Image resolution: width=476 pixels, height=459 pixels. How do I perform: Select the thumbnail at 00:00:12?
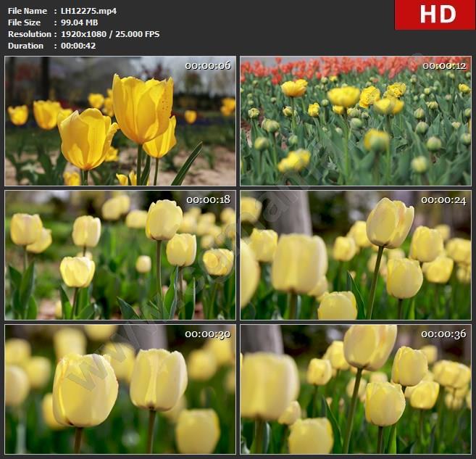pyautogui.click(x=355, y=121)
